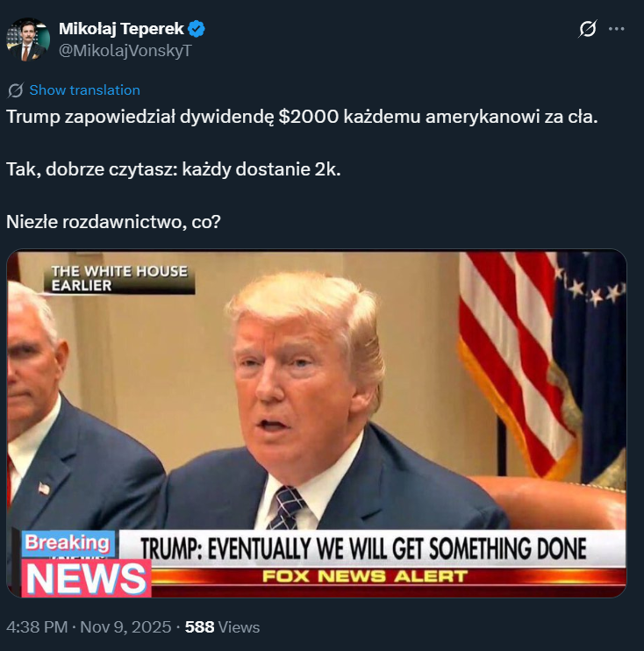Open the three-dot more options menu
The image size is (644, 651).
[x=616, y=29]
